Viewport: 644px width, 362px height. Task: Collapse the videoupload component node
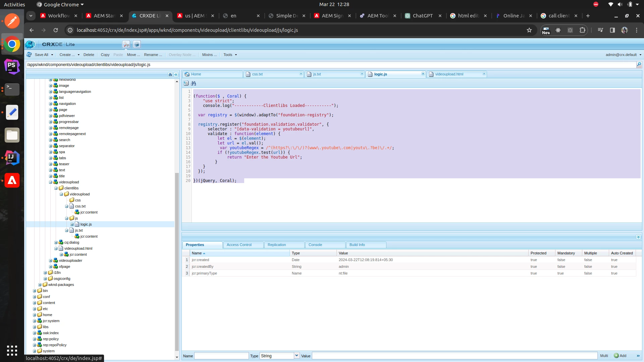click(x=51, y=182)
